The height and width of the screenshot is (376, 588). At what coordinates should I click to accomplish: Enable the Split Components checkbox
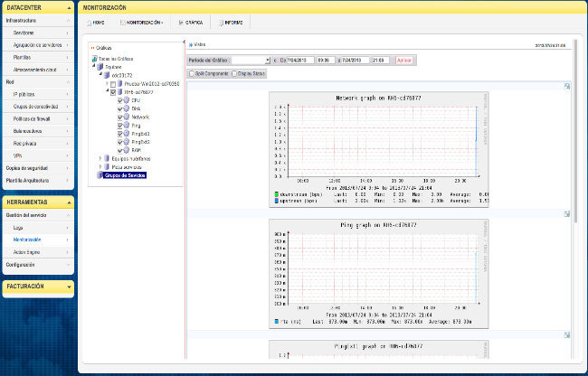point(192,73)
